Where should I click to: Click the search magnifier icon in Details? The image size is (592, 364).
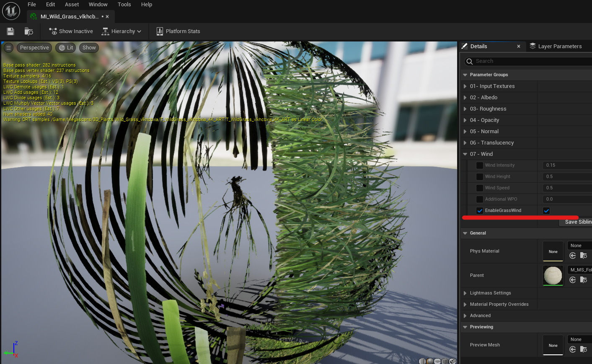tap(470, 62)
